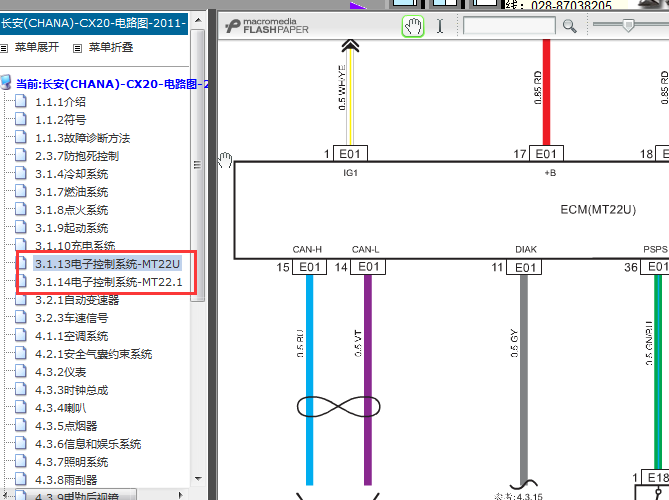Screen dimensions: 669x500
Task: Click page icon beside 4.3.4喇叭
Action: pos(20,407)
